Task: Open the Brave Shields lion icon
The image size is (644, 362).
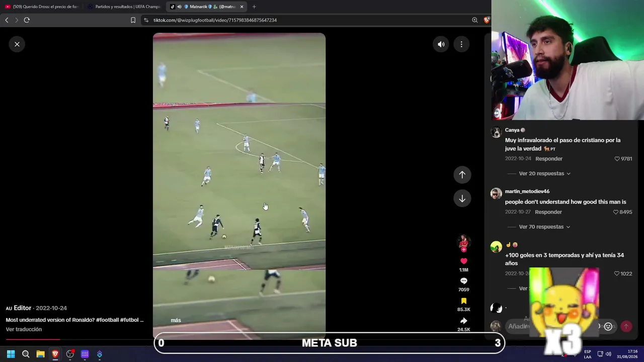Action: click(x=487, y=20)
